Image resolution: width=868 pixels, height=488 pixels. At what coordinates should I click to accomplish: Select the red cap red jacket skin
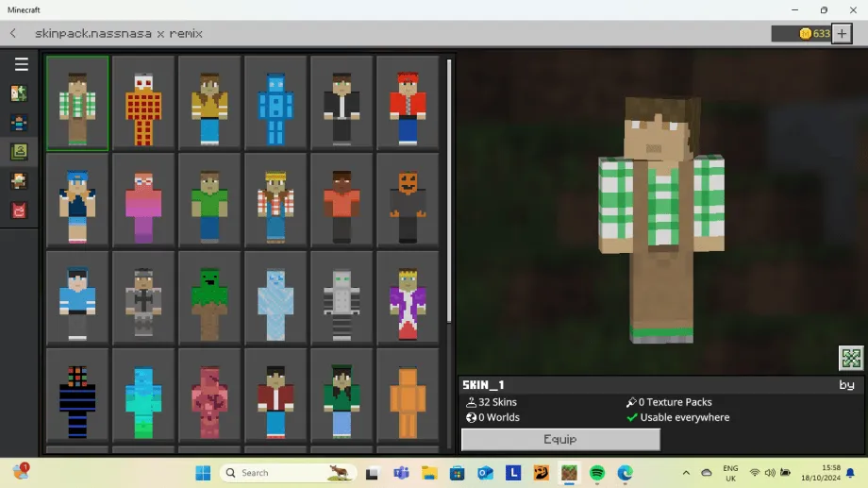click(408, 103)
